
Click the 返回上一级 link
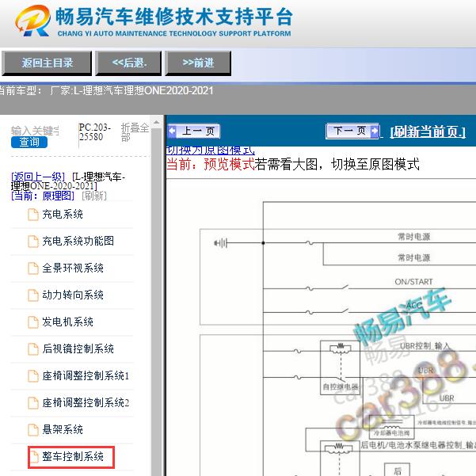pos(38,177)
